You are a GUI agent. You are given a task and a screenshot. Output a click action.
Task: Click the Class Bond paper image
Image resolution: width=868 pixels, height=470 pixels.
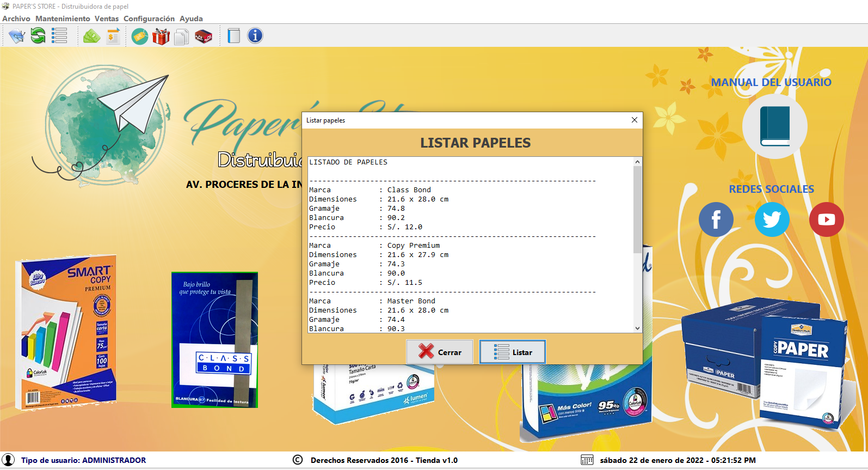tap(214, 340)
